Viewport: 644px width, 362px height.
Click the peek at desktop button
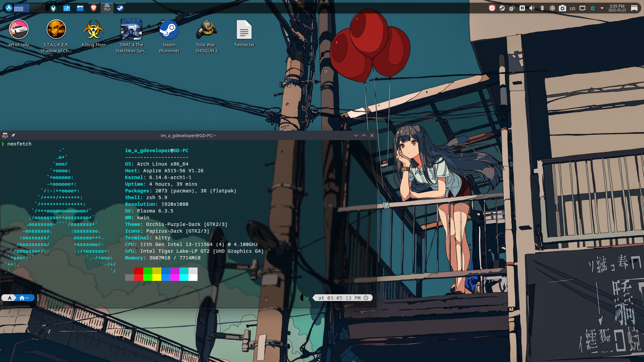click(634, 8)
